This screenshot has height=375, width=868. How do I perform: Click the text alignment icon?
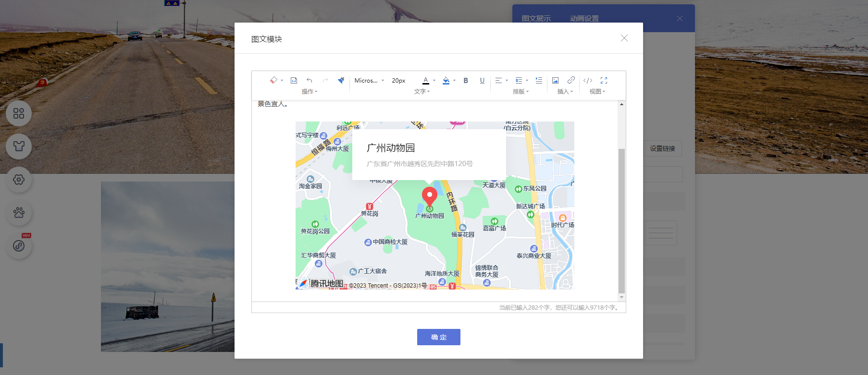pos(498,80)
